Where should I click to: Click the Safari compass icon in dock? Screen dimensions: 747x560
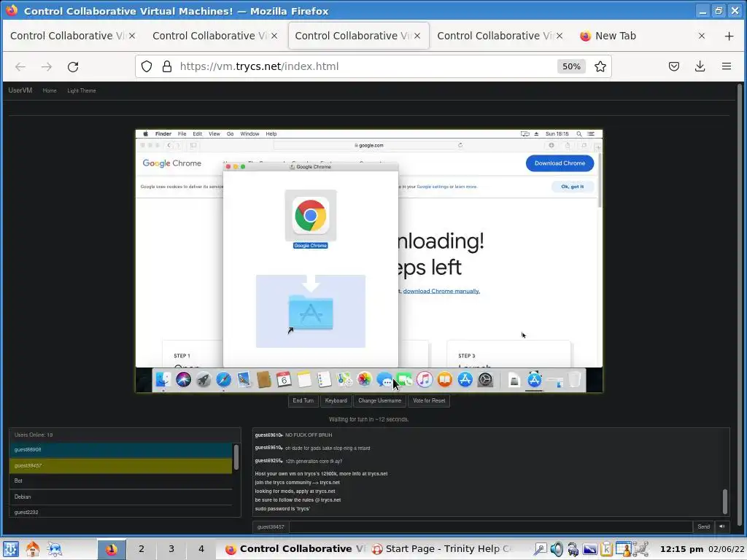223,379
